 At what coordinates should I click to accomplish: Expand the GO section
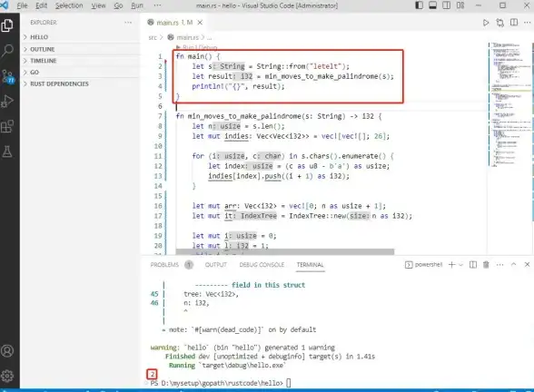point(80,73)
